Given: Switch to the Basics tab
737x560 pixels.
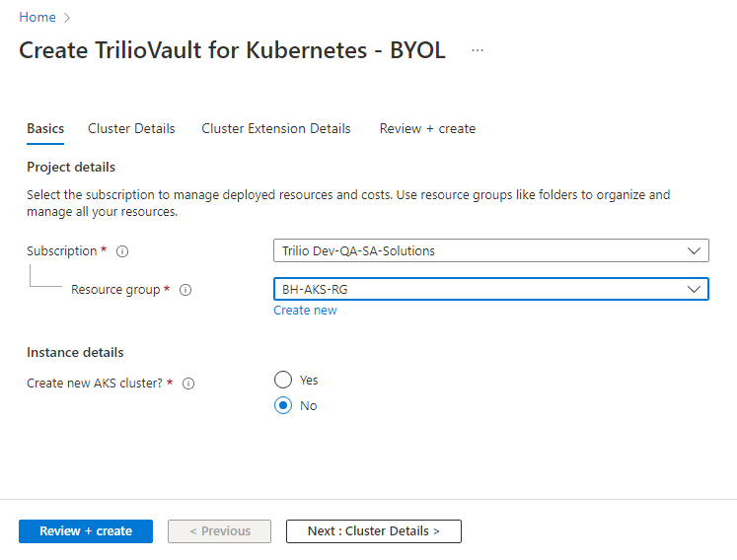Looking at the screenshot, I should 45,128.
